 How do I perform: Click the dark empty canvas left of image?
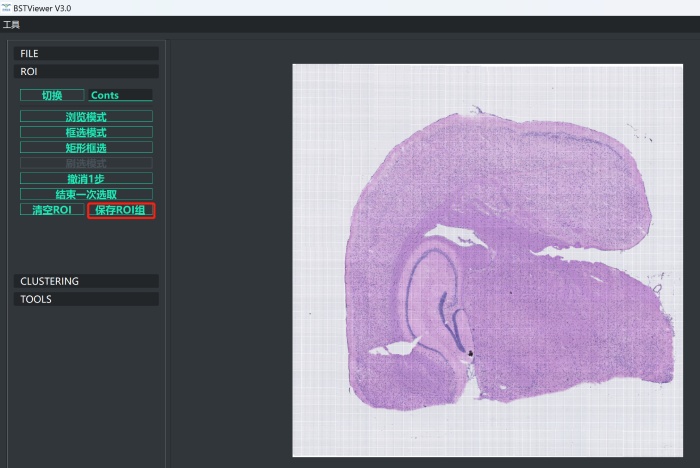click(228, 250)
